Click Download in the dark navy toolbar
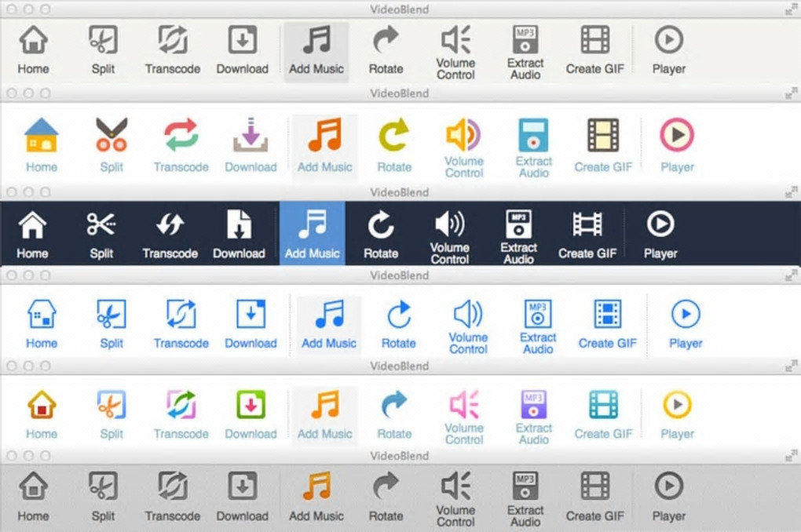Viewport: 801px width, 532px height. click(239, 234)
